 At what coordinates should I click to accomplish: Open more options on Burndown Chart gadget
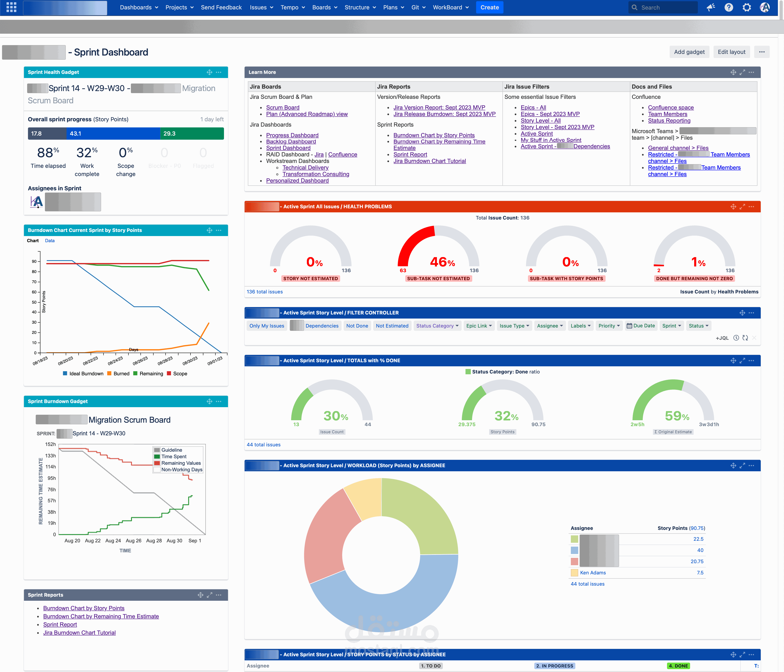tap(219, 231)
